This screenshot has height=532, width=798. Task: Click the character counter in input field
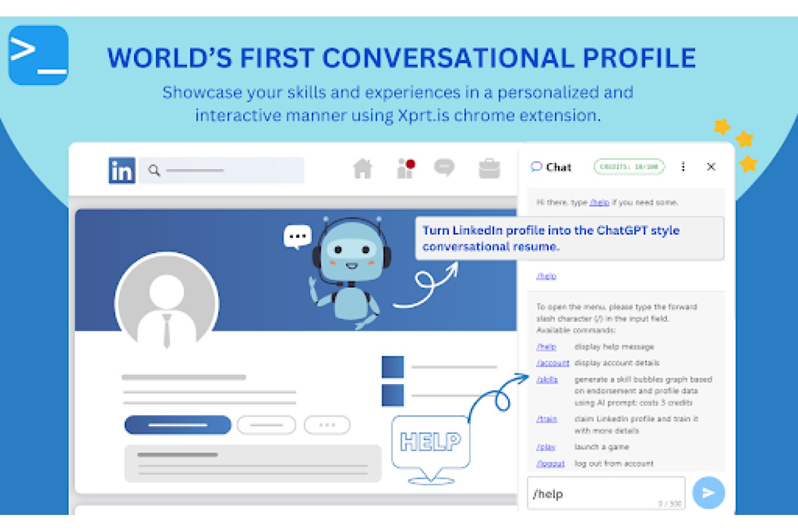click(670, 504)
